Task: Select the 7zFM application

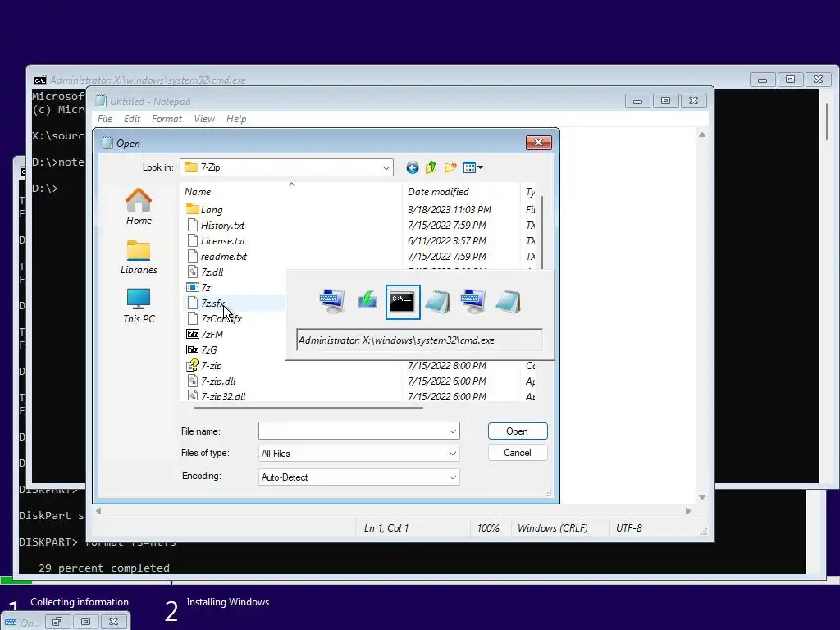Action: (204, 335)
